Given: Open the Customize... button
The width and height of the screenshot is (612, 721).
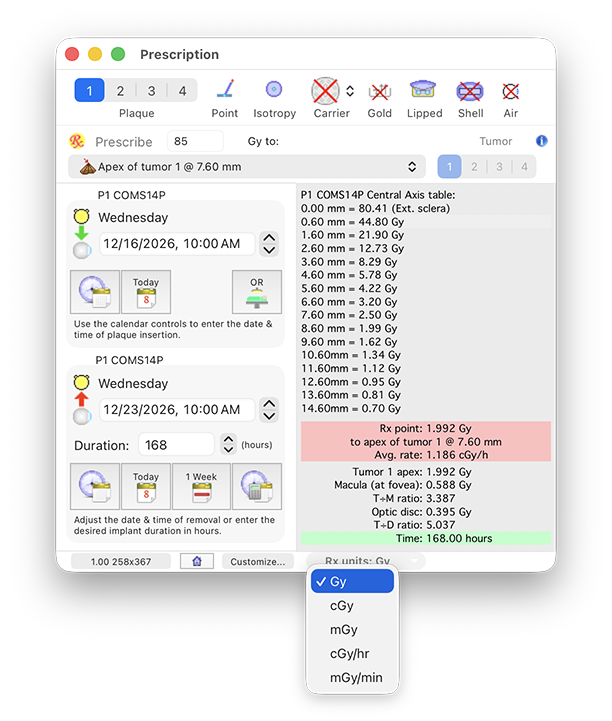Looking at the screenshot, I should tap(257, 561).
